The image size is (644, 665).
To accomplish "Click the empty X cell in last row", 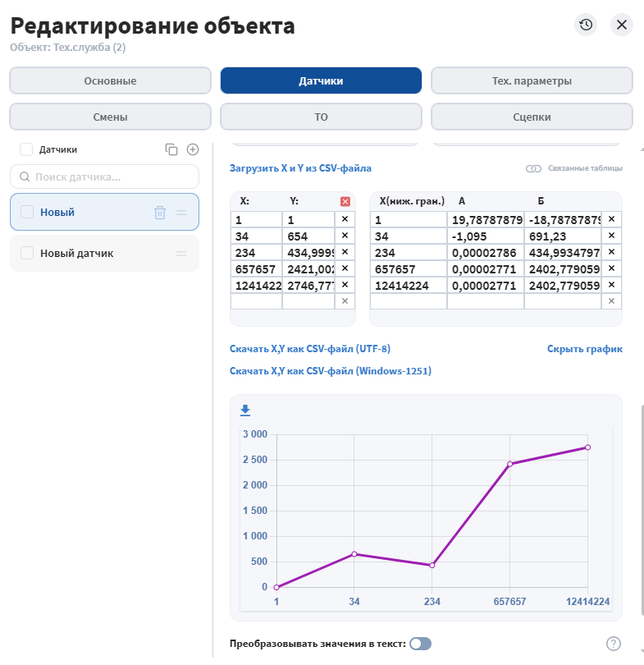I will point(256,301).
